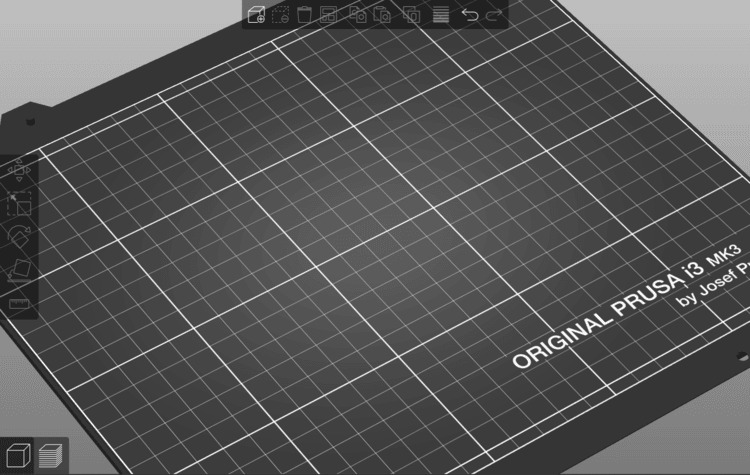Select the ruler Measure tool

point(19,304)
